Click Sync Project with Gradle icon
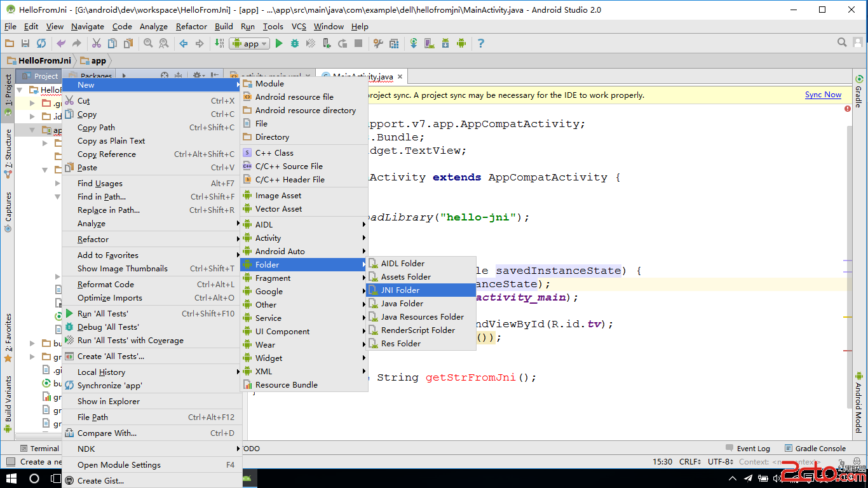Screen dimensions: 868x488 click(414, 43)
